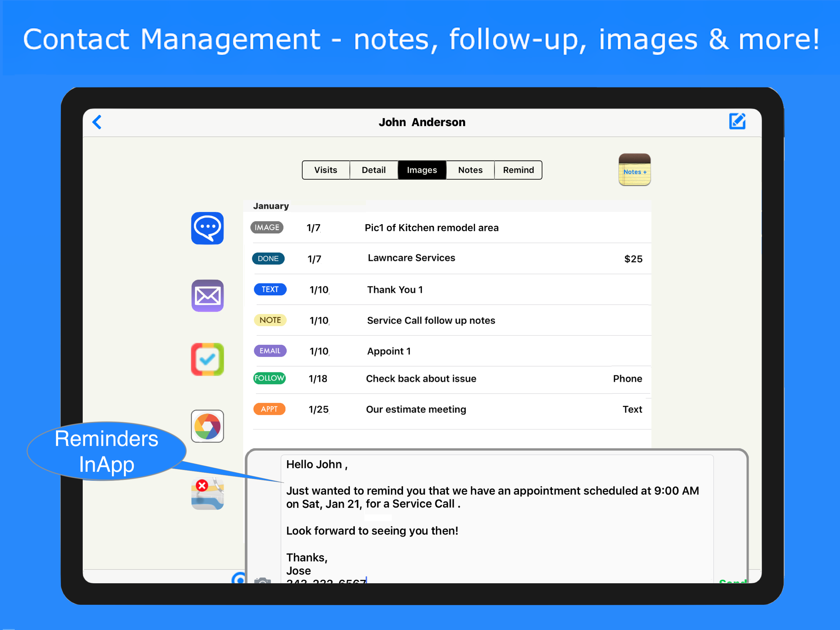Open the maps icon with red X
The height and width of the screenshot is (630, 840).
click(207, 494)
